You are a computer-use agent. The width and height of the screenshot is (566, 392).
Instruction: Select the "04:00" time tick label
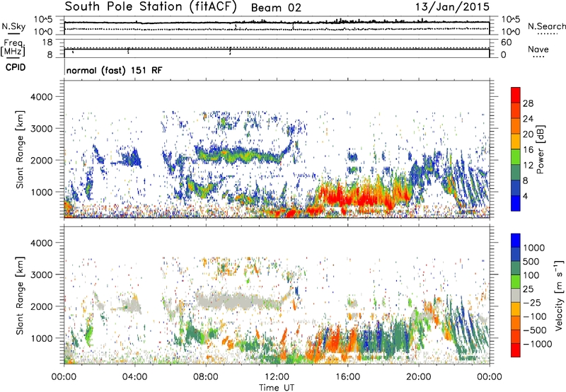coord(134,377)
